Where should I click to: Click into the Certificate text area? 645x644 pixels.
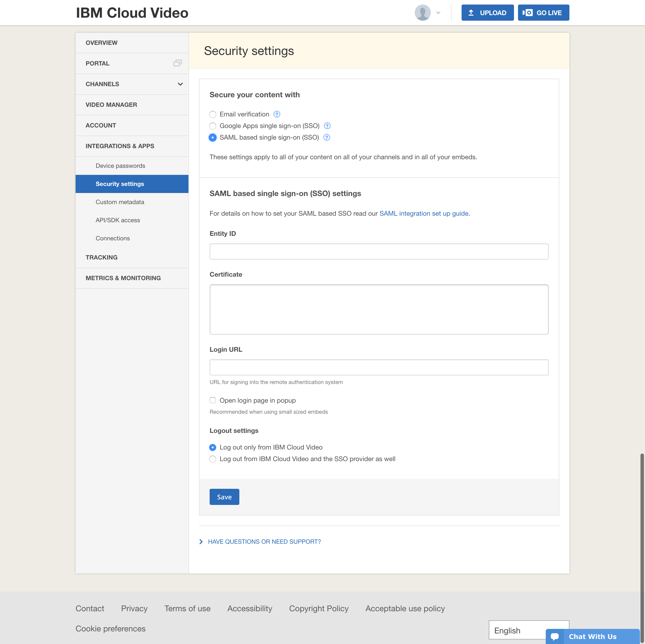click(379, 309)
